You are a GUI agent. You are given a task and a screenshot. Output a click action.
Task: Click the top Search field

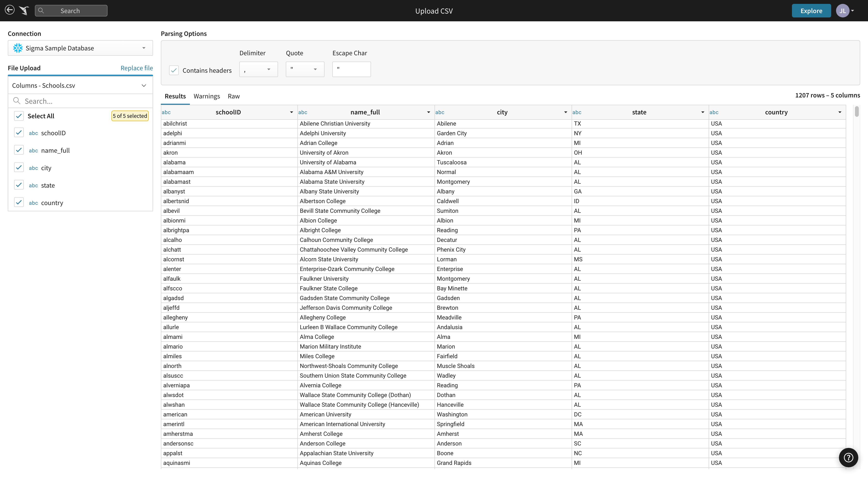point(71,10)
